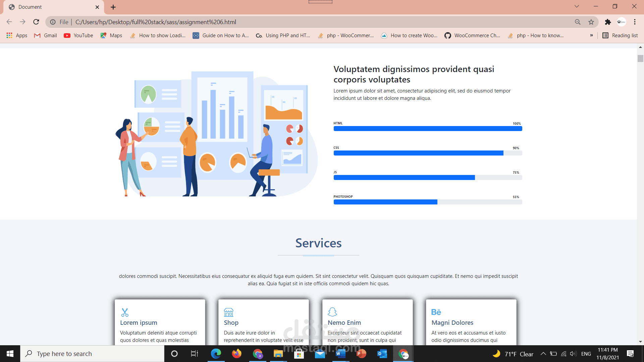Viewport: 644px width, 362px height.
Task: Expand hidden icons in the system tray
Action: [543, 353]
